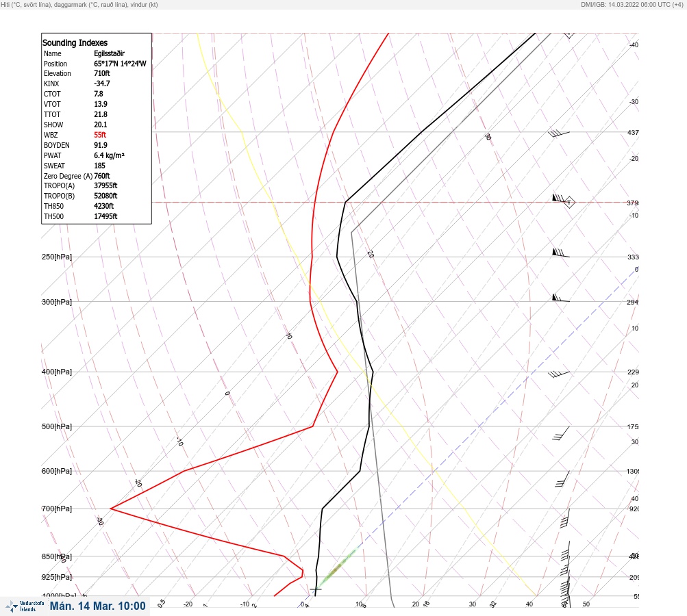Click the '50' label on bottom temperature axis
The height and width of the screenshot is (616, 687).
(586, 604)
